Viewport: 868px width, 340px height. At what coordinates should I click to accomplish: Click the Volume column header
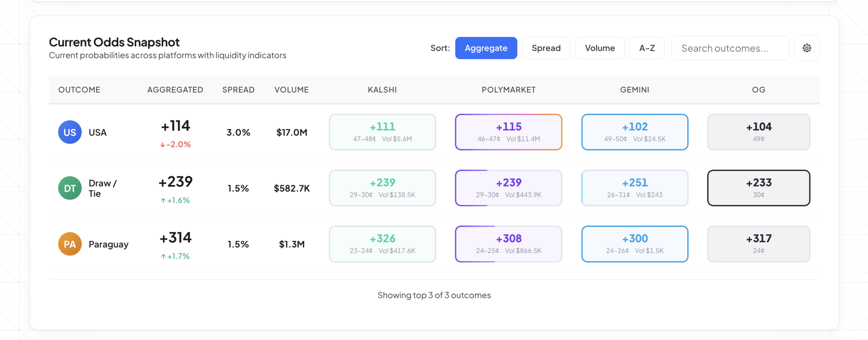(292, 90)
